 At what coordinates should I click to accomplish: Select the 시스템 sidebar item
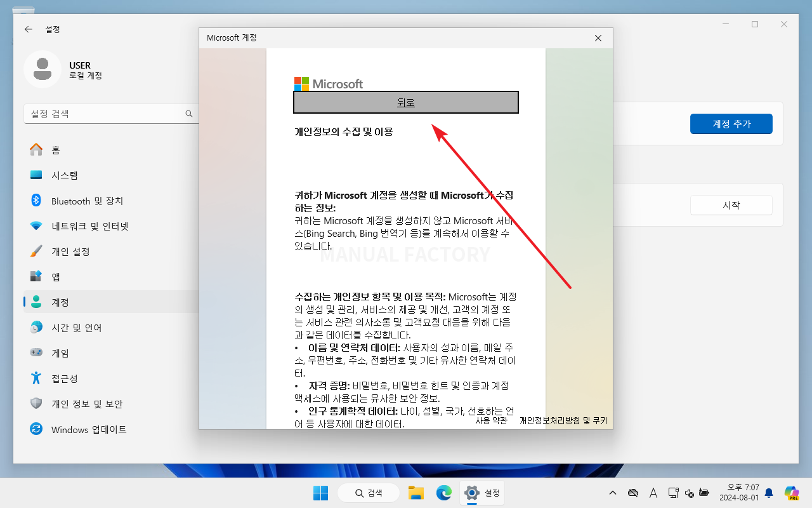click(111, 175)
